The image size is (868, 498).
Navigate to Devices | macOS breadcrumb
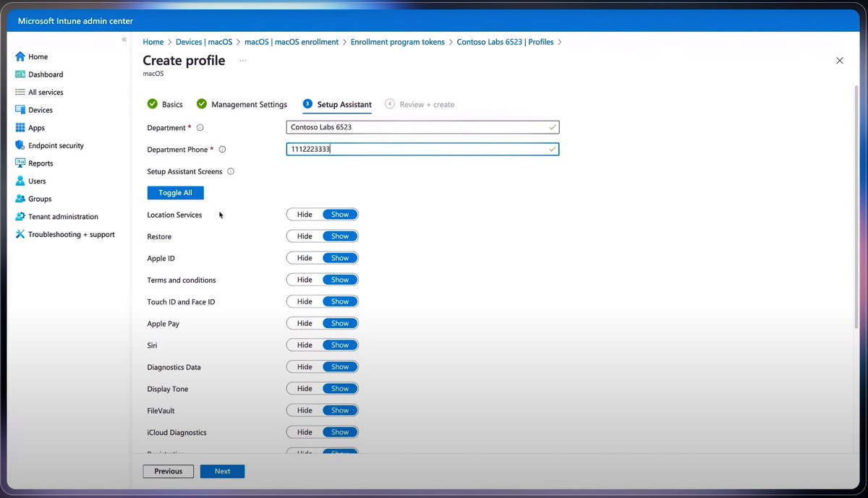click(205, 42)
